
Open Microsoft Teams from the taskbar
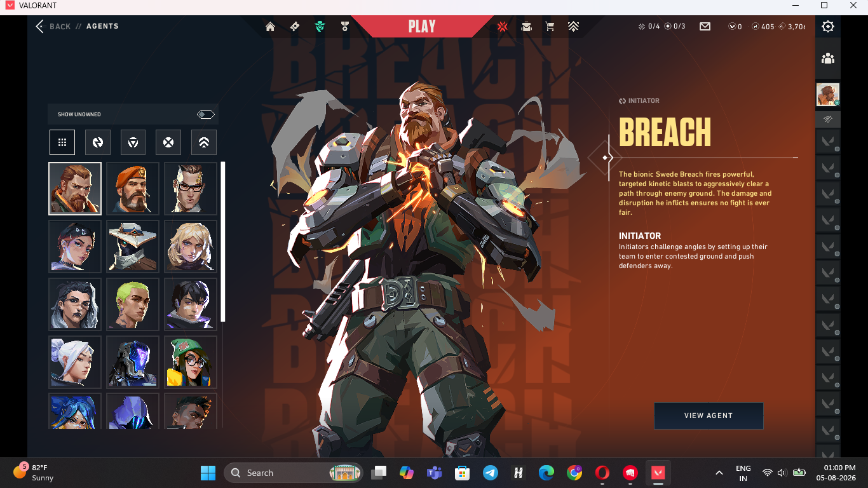(435, 473)
